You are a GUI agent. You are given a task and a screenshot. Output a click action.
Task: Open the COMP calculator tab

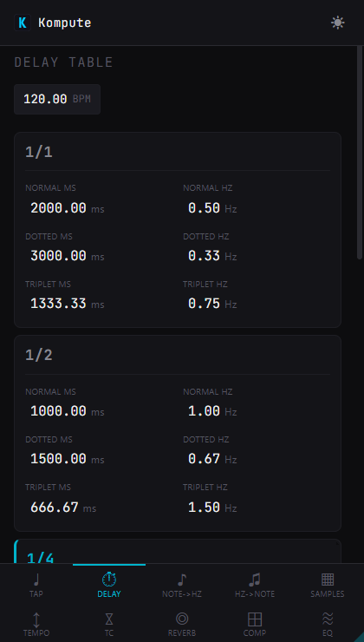click(255, 624)
